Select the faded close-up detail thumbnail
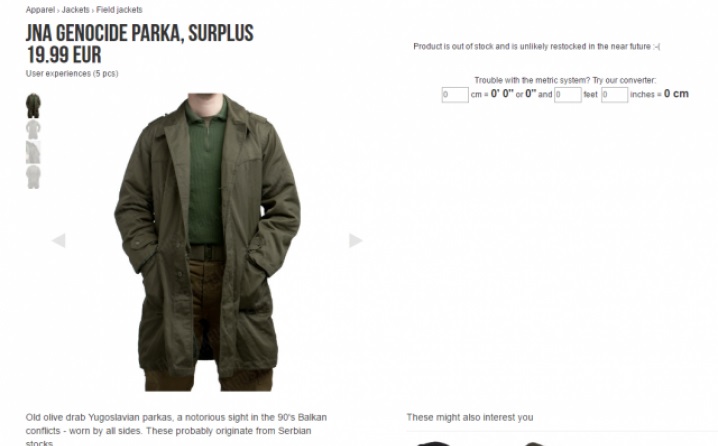This screenshot has height=446, width=718. [33, 152]
